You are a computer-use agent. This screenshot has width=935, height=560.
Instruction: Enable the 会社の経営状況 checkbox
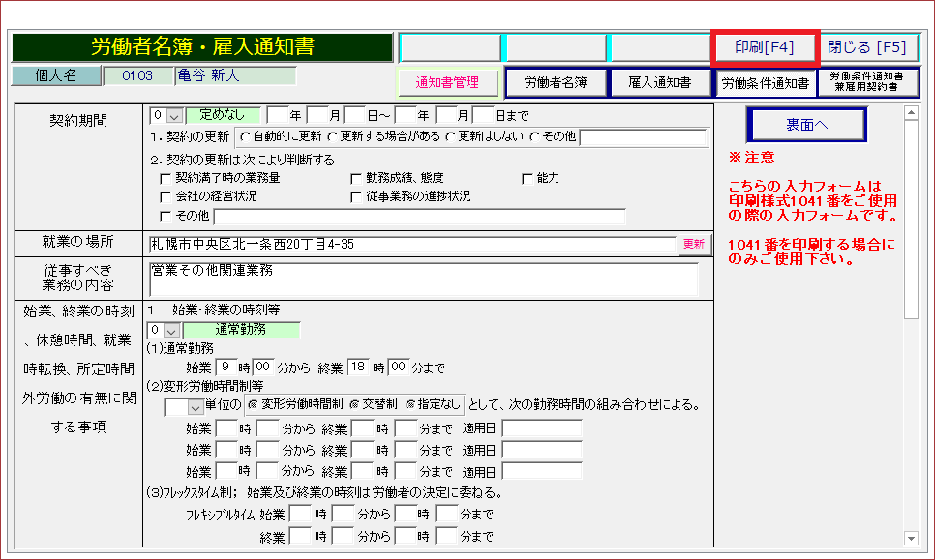[x=165, y=196]
